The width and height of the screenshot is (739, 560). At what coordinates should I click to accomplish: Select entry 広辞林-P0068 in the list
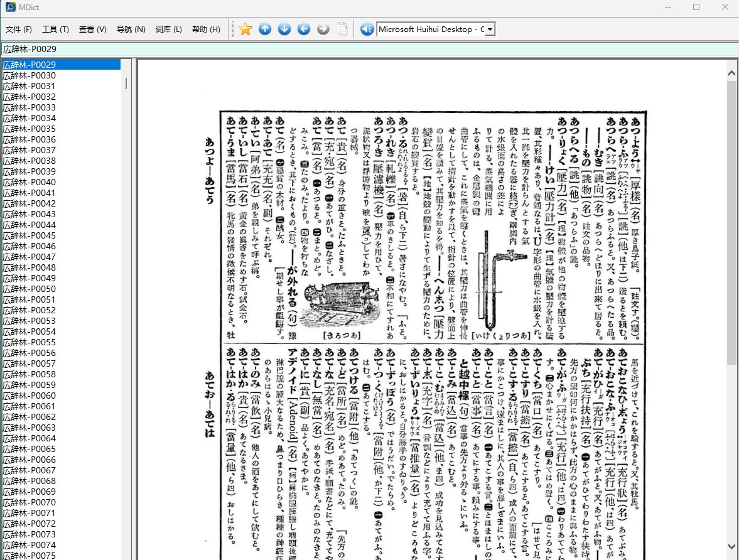[x=62, y=481]
